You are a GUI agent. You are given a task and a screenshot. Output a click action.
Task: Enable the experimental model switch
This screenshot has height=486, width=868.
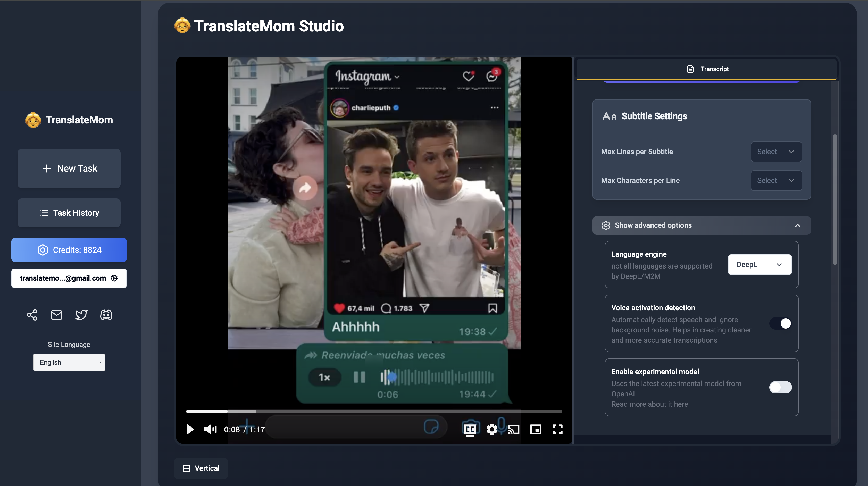pyautogui.click(x=780, y=387)
